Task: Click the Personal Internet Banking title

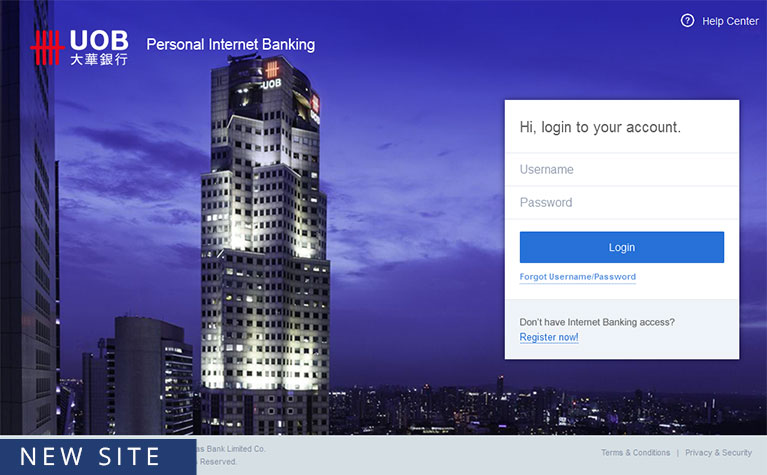Action: (230, 45)
